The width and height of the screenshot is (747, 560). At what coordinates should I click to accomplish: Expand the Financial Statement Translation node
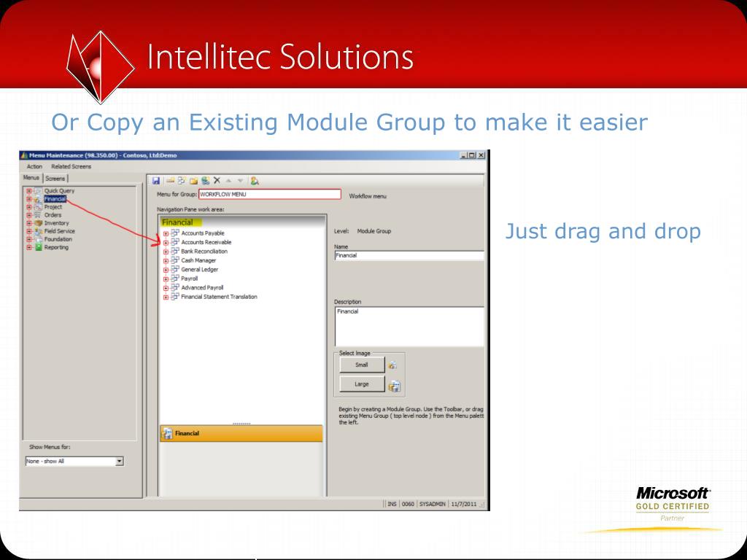click(x=166, y=297)
